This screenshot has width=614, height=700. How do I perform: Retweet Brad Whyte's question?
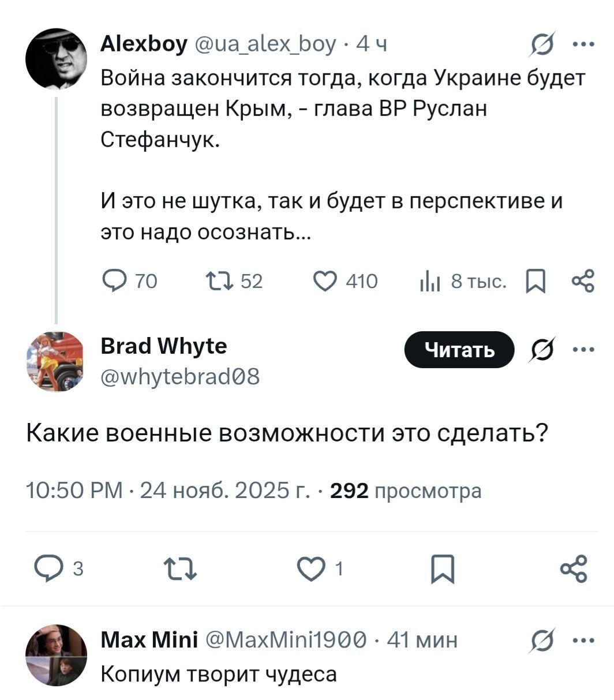pyautogui.click(x=181, y=568)
